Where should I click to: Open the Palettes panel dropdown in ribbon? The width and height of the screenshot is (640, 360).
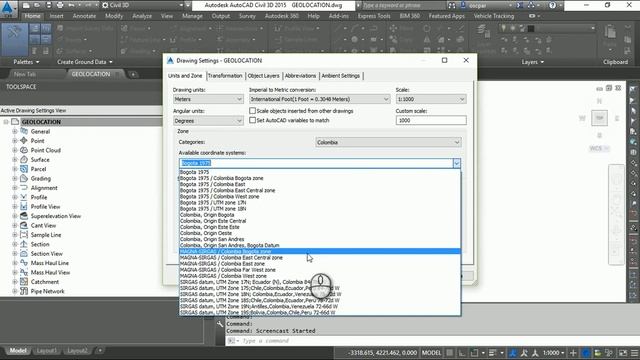pyautogui.click(x=27, y=62)
